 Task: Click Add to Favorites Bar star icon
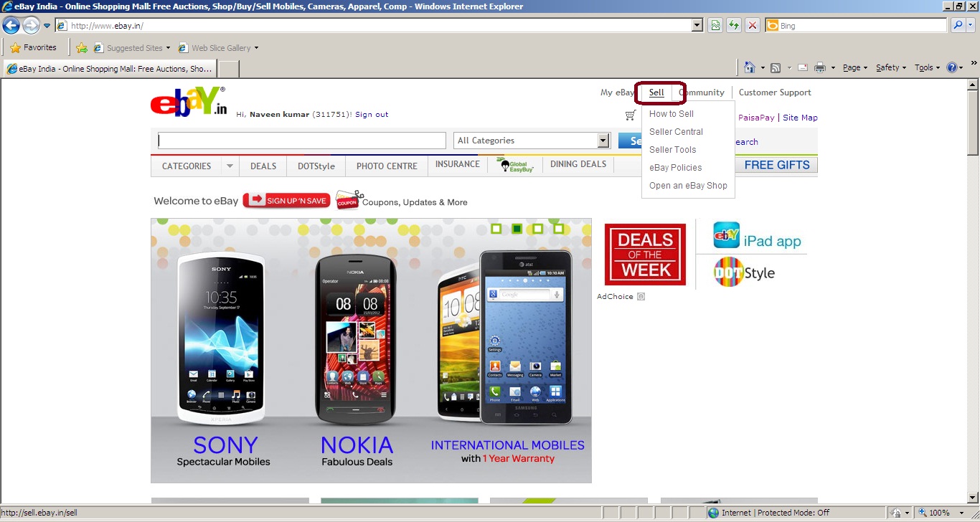pyautogui.click(x=82, y=48)
